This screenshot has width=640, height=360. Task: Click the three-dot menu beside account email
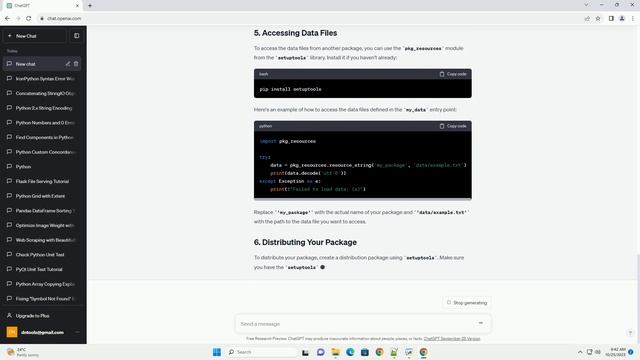click(x=77, y=332)
